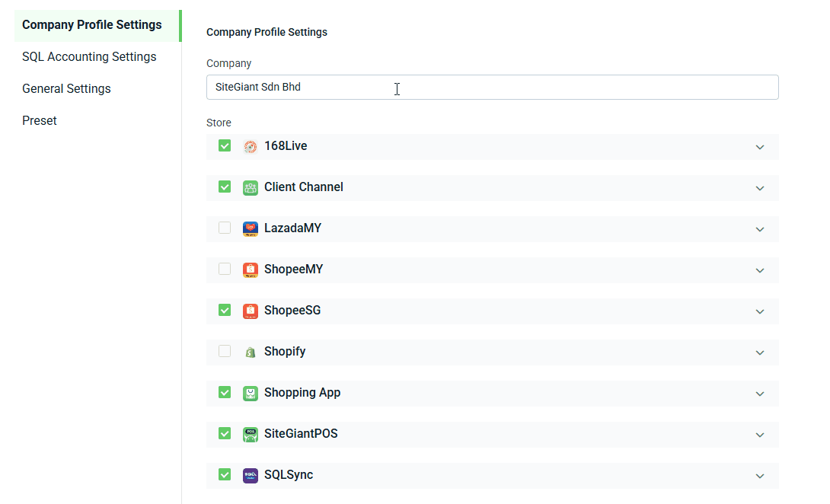Disable the SQLSync store checkbox

coord(225,474)
